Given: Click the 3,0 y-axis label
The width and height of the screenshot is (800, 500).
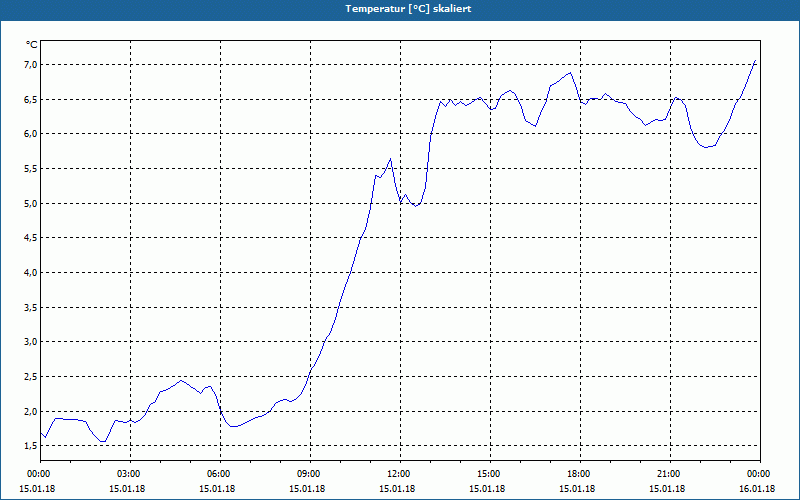Looking at the screenshot, I should click(x=31, y=342).
